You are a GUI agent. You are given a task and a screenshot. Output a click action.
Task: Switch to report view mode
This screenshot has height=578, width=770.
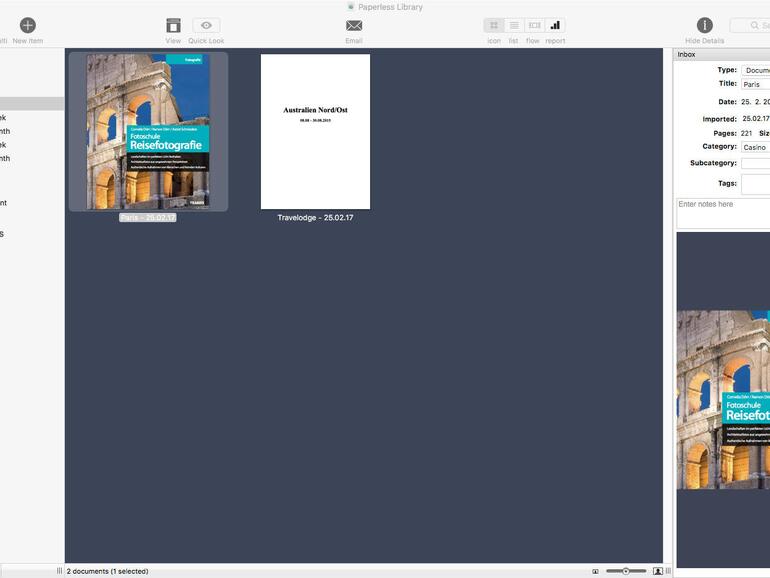[x=555, y=25]
